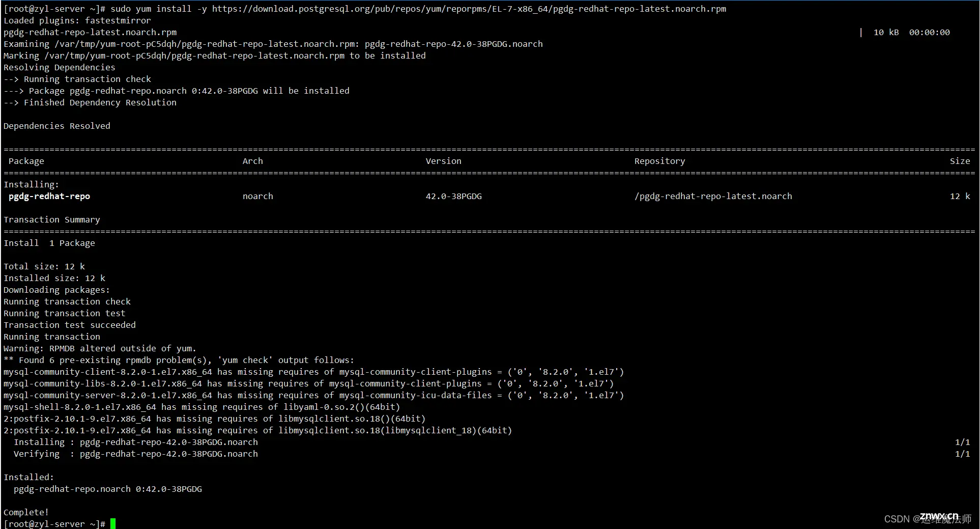Image resolution: width=980 pixels, height=529 pixels.
Task: Click version cell '42.0-38PGDG' in table
Action: pos(454,196)
